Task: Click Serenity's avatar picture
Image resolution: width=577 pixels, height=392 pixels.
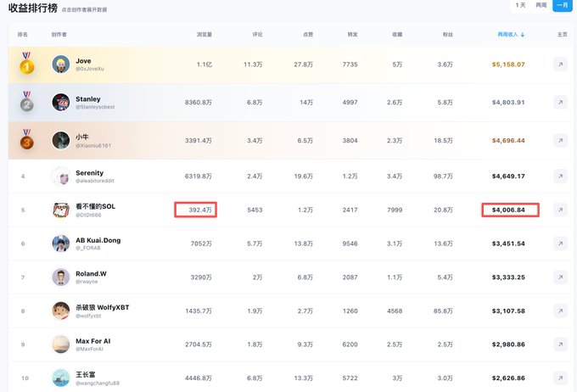Action: coord(61,176)
